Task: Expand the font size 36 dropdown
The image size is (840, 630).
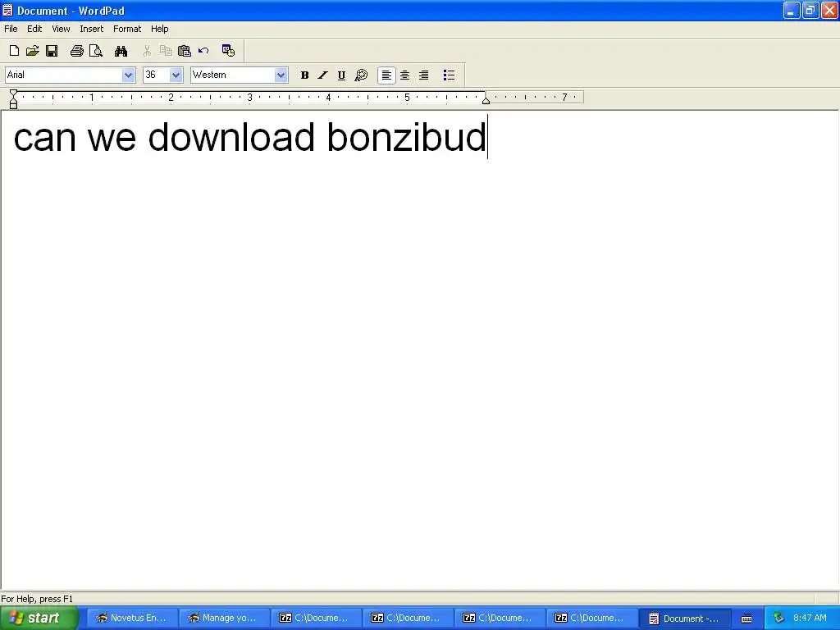Action: point(176,75)
